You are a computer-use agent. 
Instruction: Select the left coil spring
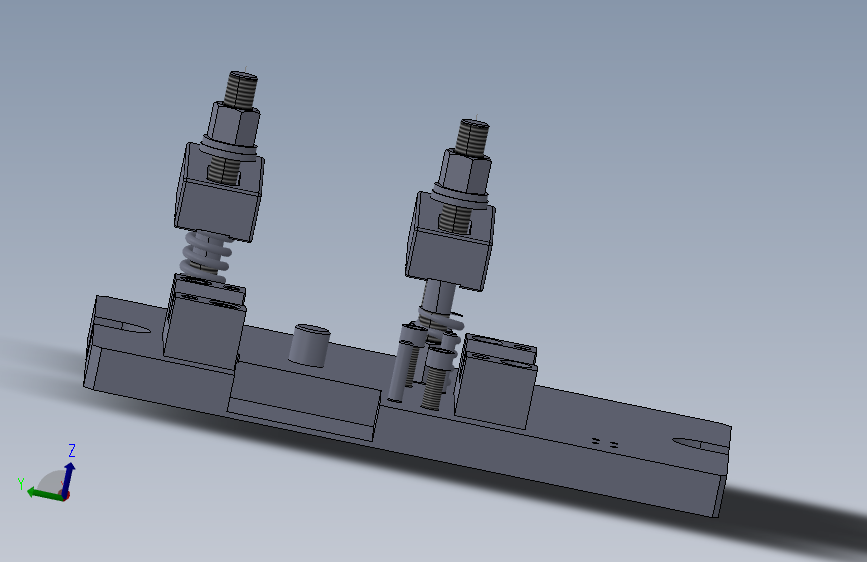point(206,258)
